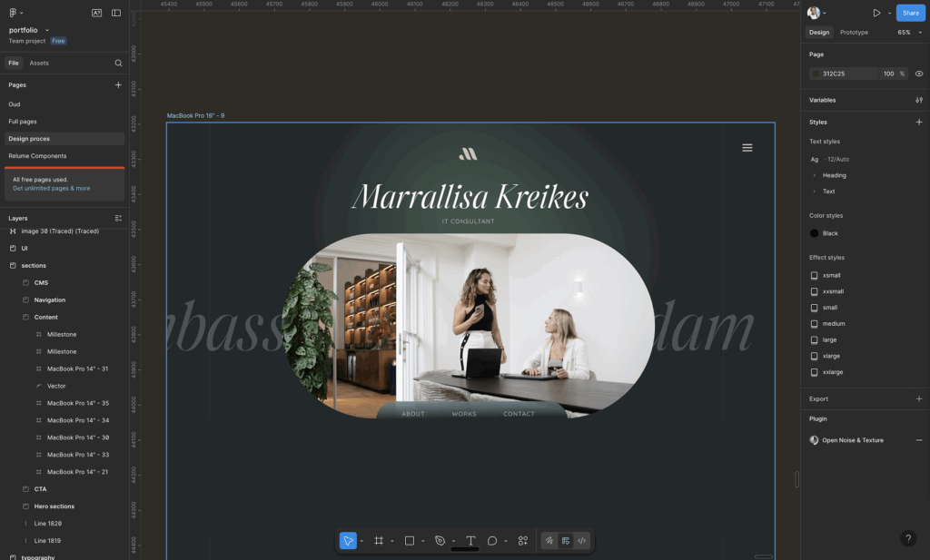The width and height of the screenshot is (930, 560).
Task: Select the Pen tool
Action: click(440, 541)
